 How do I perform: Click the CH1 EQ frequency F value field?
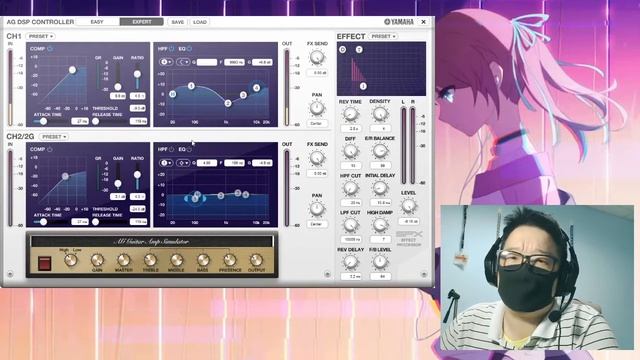(x=234, y=62)
